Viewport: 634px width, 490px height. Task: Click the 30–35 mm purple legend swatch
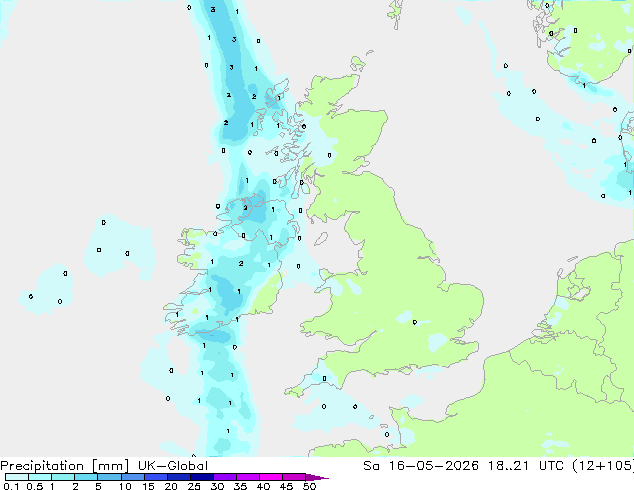click(x=225, y=477)
